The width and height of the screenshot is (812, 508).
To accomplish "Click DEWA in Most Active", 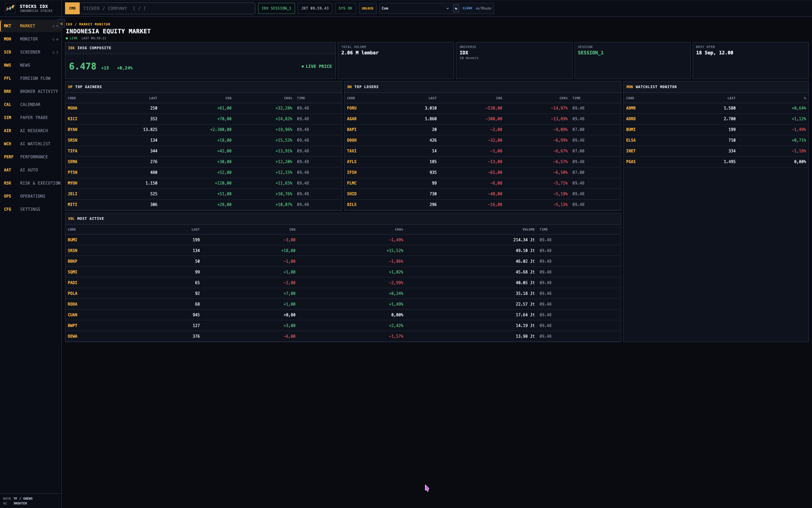I will tap(73, 336).
